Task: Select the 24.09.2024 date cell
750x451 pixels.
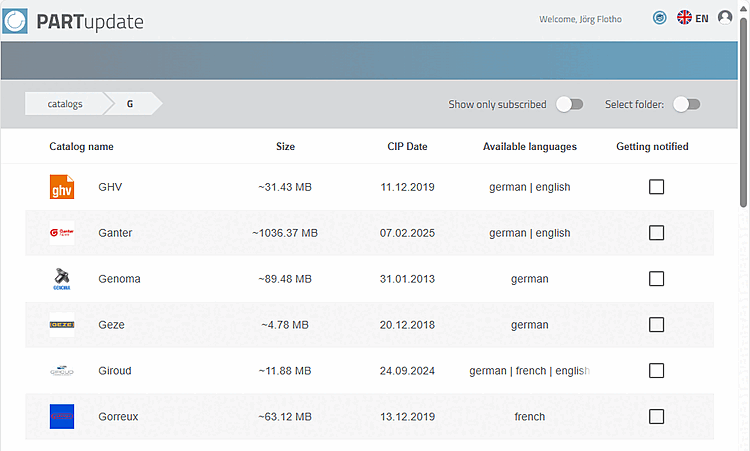Action: [x=407, y=371]
